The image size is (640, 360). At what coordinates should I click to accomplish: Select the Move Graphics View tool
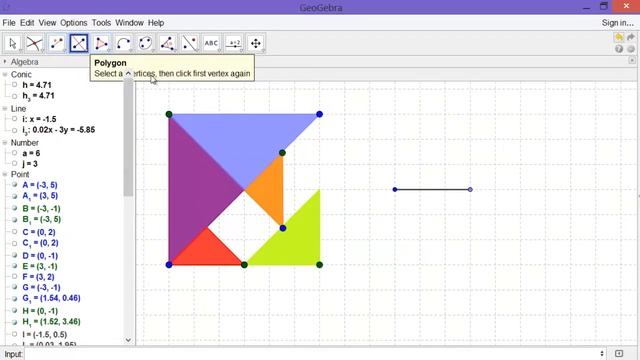coord(256,43)
